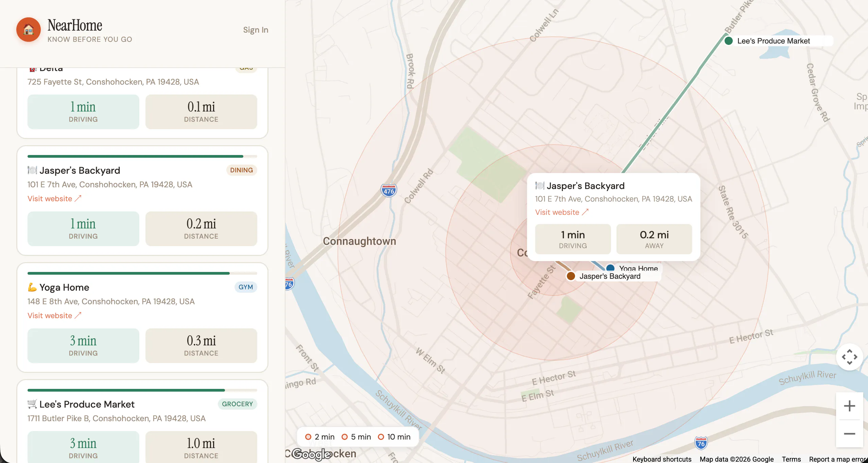Zoom out the map with minus button
This screenshot has width=868, height=463.
[x=849, y=433]
